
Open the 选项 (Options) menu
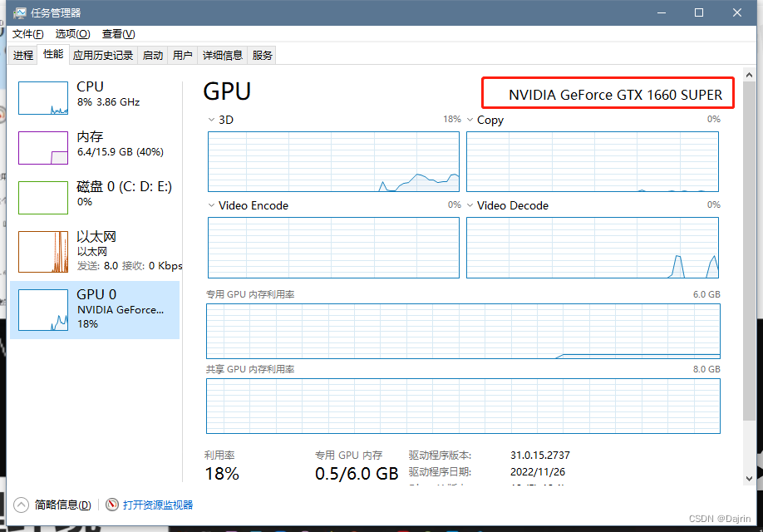72,34
